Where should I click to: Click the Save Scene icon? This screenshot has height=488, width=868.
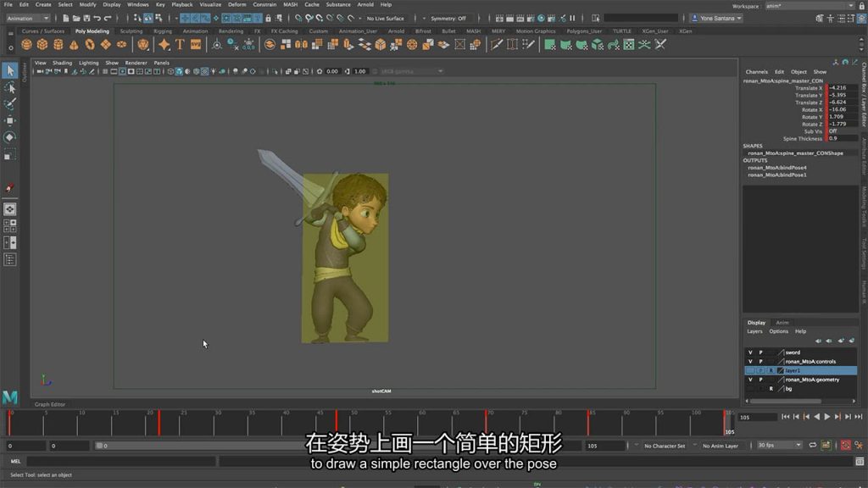point(87,19)
